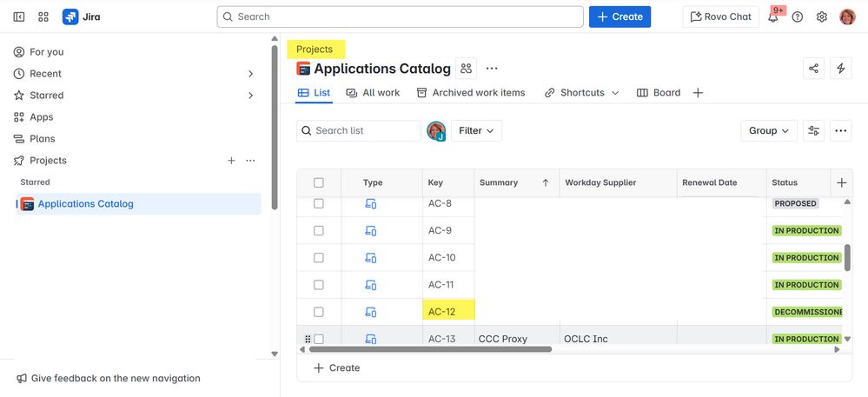Open notifications bell icon
The width and height of the screenshot is (868, 397).
773,17
